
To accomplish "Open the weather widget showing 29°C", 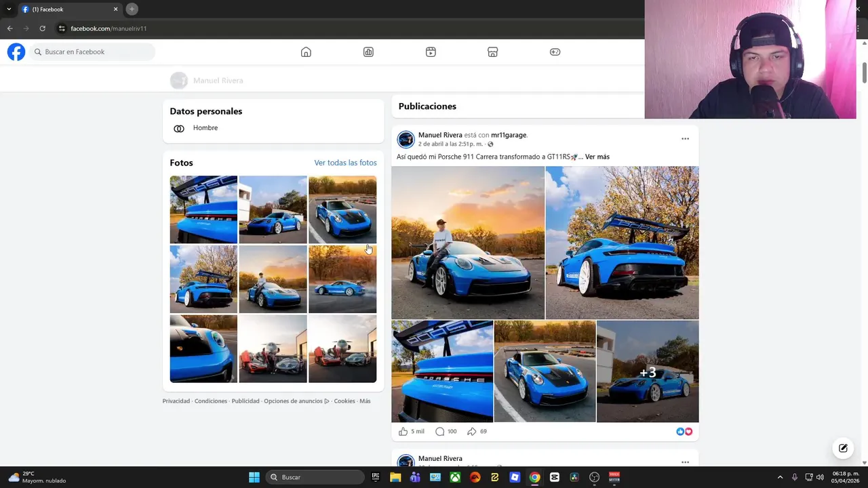I will click(x=37, y=477).
